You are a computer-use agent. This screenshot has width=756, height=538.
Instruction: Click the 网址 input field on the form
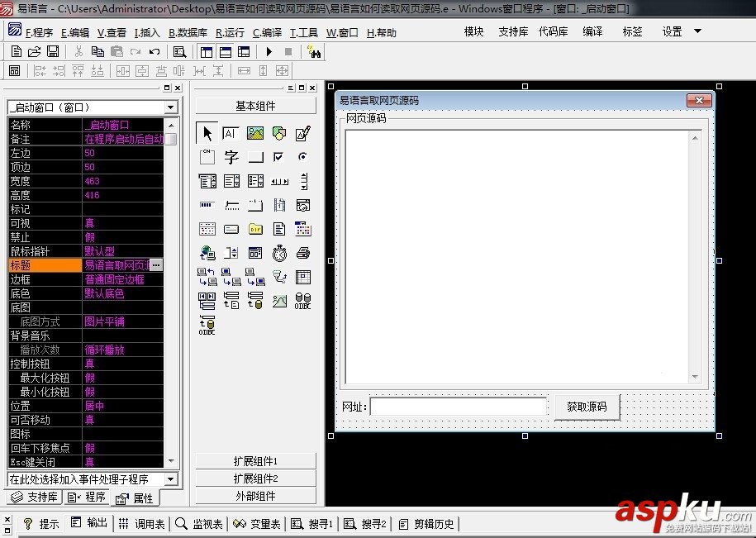pyautogui.click(x=458, y=407)
